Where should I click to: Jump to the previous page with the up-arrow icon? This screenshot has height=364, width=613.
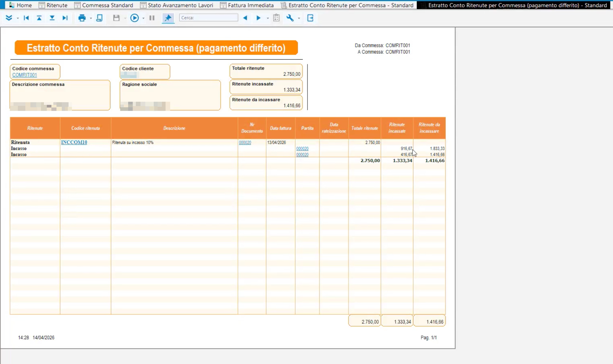[39, 18]
